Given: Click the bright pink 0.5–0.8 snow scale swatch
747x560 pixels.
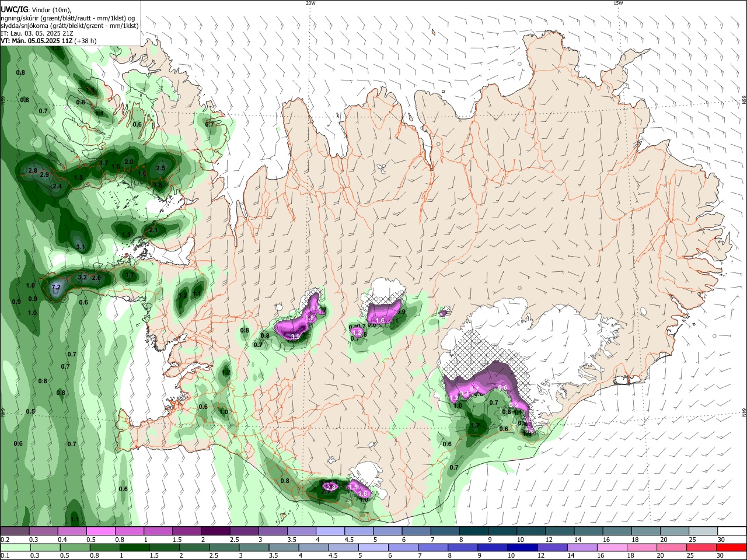Looking at the screenshot, I should point(100,531).
